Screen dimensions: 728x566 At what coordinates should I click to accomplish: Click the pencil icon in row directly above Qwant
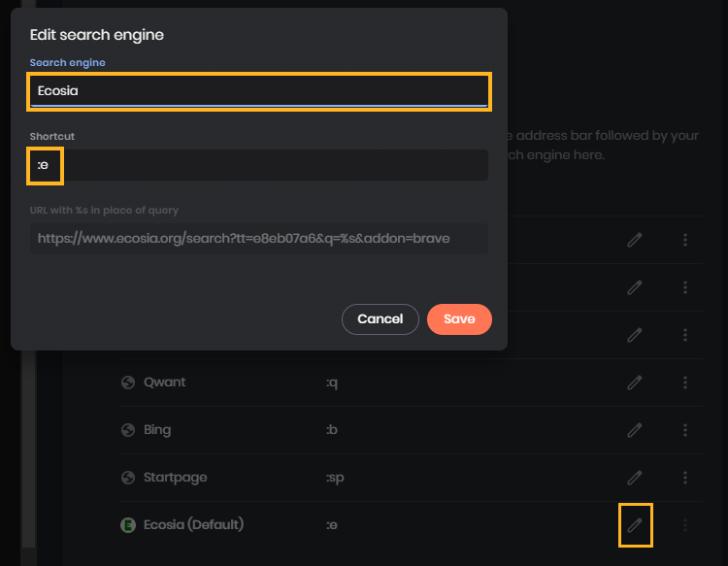click(635, 335)
